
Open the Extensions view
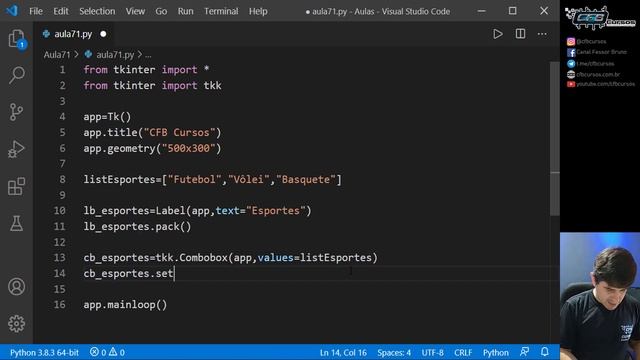(17, 186)
